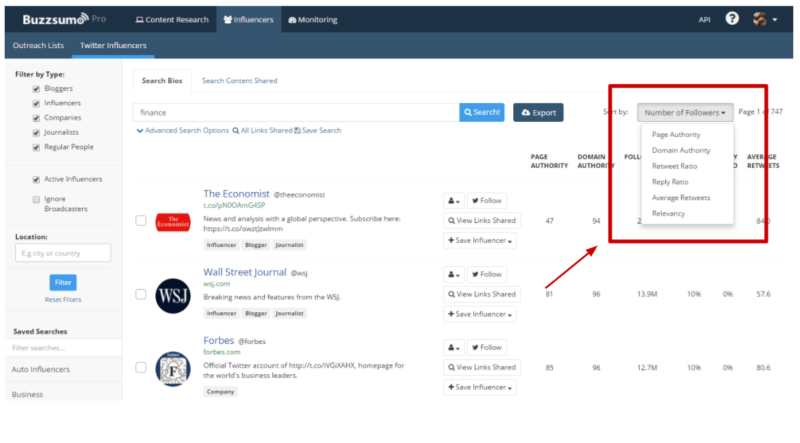Open Wall Street Journal name link
The image size is (800, 443).
pos(245,272)
